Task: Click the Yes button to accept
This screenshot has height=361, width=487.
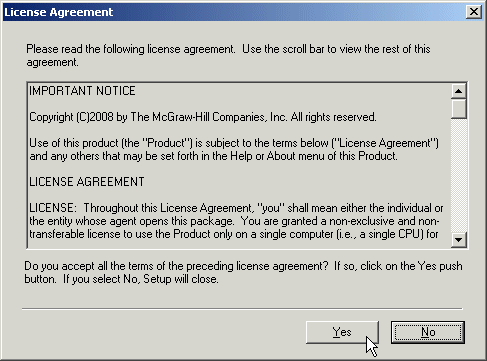Action: pos(342,332)
